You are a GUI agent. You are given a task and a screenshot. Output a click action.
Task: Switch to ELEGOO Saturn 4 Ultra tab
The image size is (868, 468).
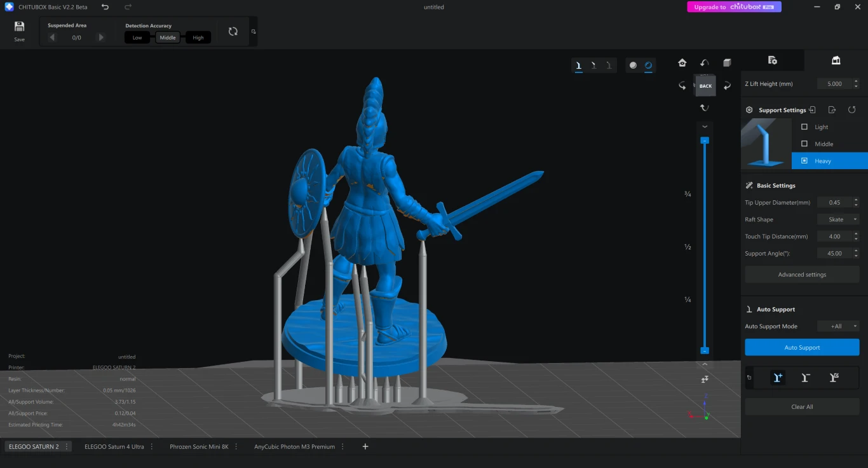click(114, 446)
